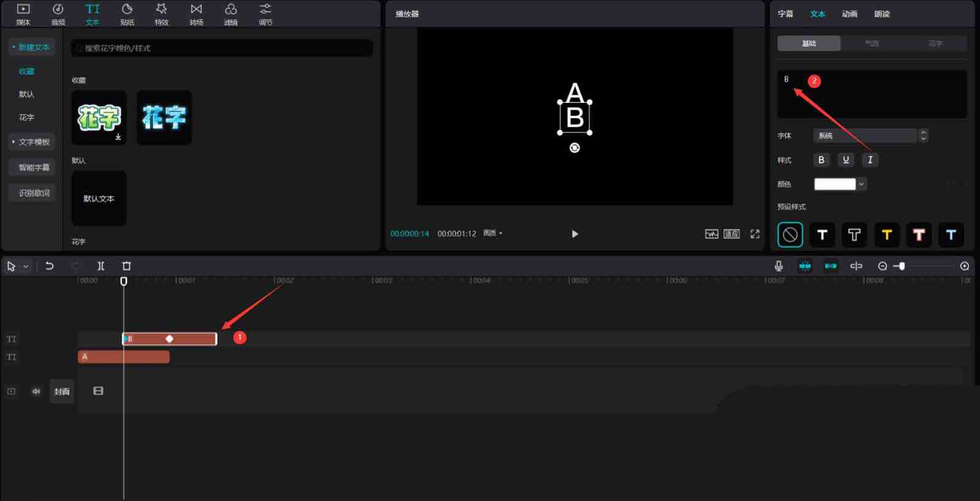Open the selection tool dropdown arrow
The width and height of the screenshot is (980, 501).
(26, 266)
